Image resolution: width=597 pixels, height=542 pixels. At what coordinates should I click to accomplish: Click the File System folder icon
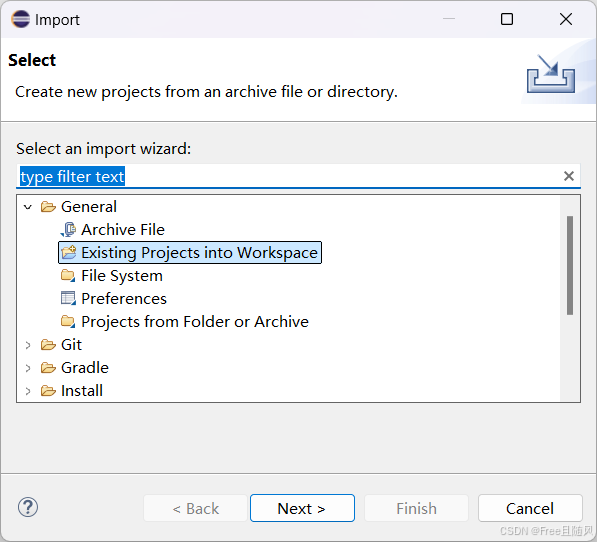(69, 276)
